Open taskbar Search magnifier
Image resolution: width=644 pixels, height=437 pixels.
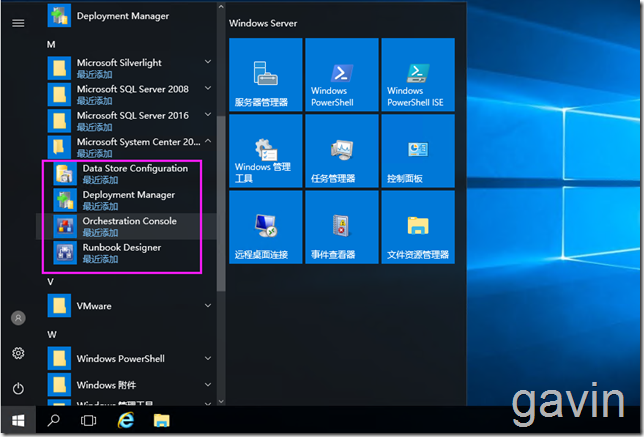[53, 420]
